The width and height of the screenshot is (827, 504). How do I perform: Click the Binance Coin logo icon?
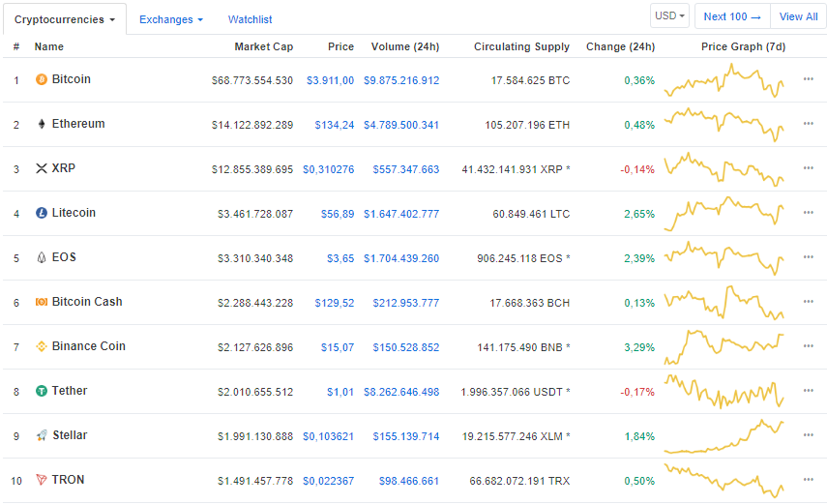click(42, 346)
